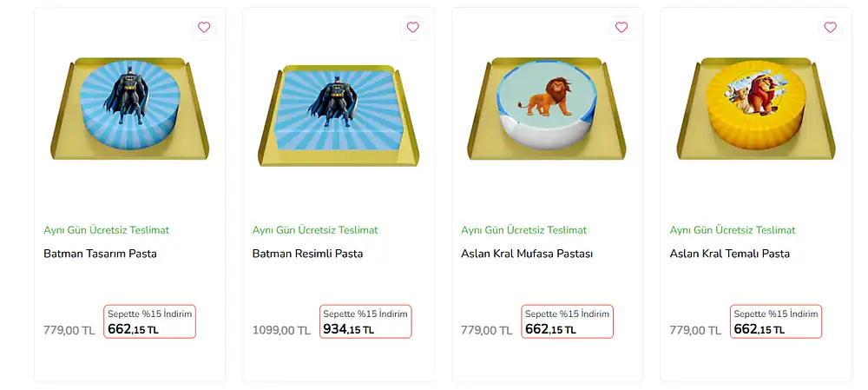
Task: Select discount price badge on Mufasa Pastası
Action: coord(567,321)
